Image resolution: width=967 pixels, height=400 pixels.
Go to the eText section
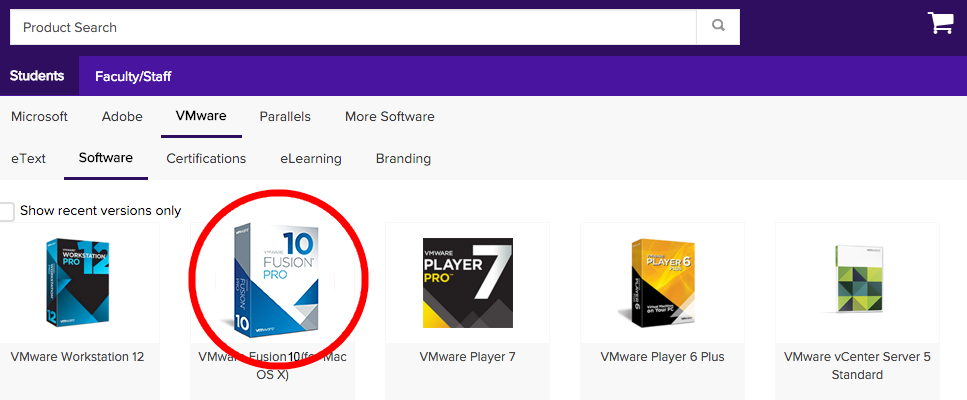click(28, 158)
